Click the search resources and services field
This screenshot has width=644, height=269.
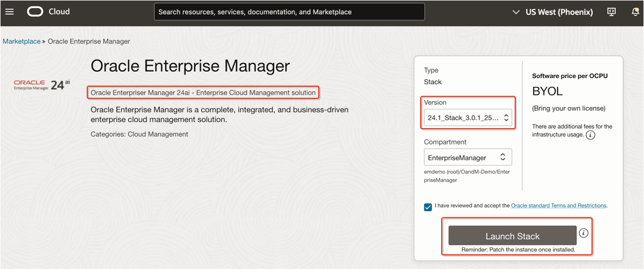tap(289, 12)
